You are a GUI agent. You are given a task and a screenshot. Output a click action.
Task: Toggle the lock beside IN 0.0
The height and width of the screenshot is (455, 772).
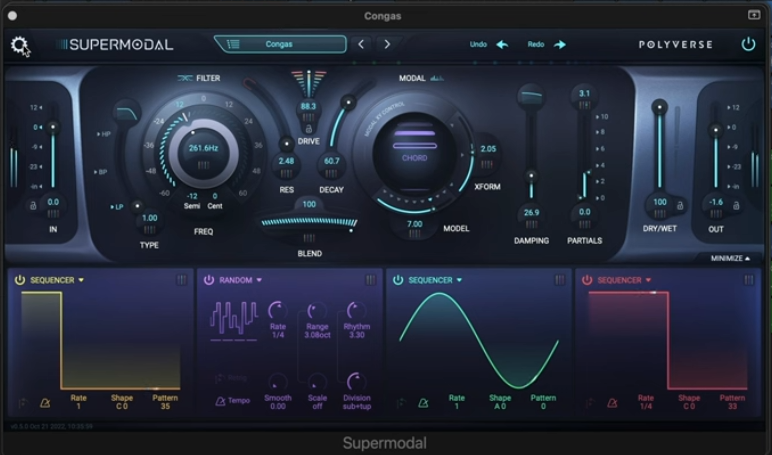[x=33, y=205]
